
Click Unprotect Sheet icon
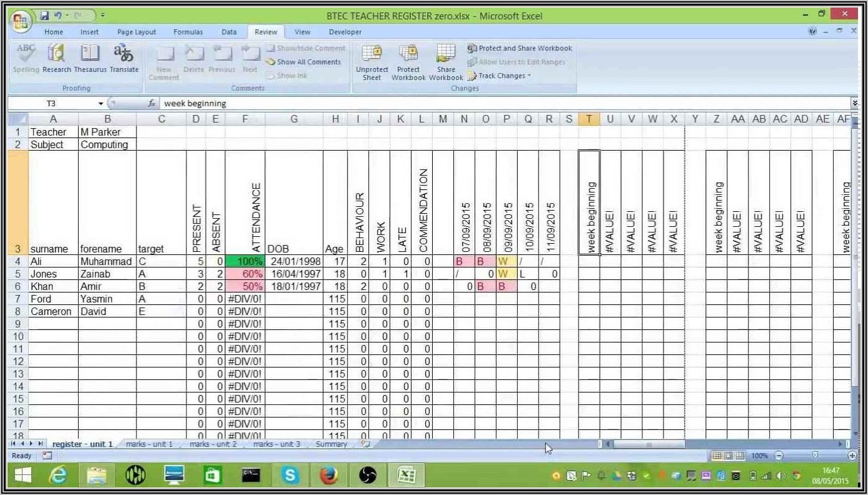click(372, 62)
